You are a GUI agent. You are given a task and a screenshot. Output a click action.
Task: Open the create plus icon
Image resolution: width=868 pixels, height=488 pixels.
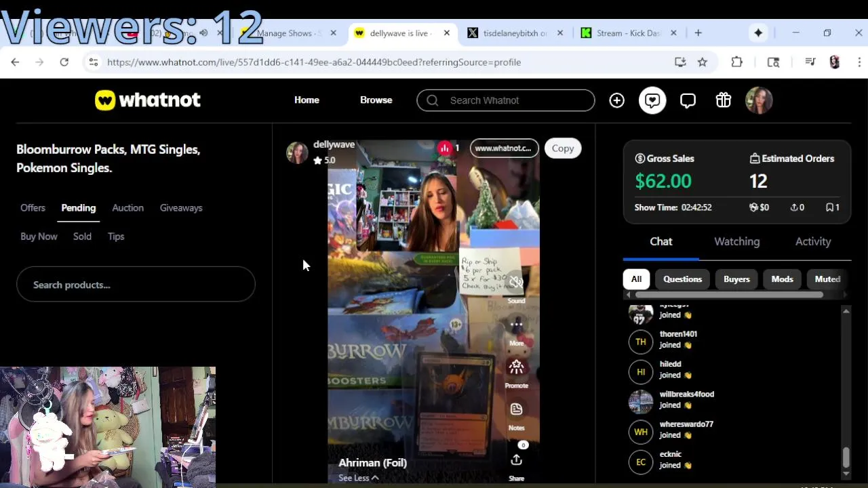616,100
